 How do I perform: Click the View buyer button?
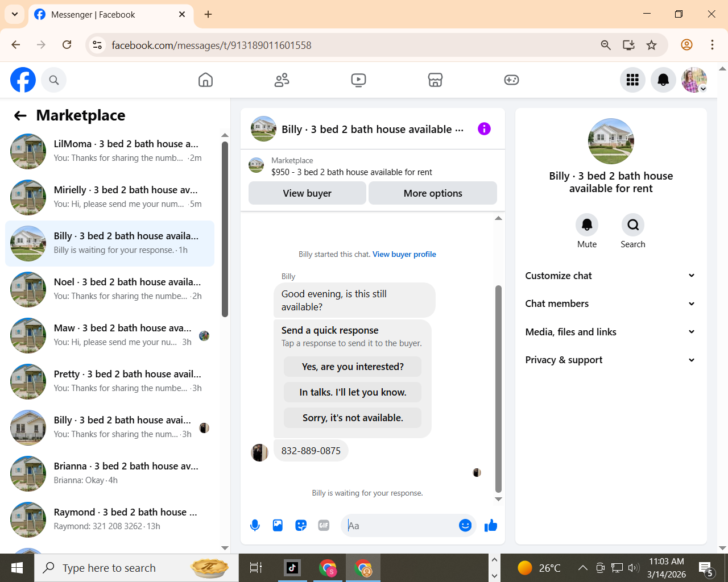307,193
